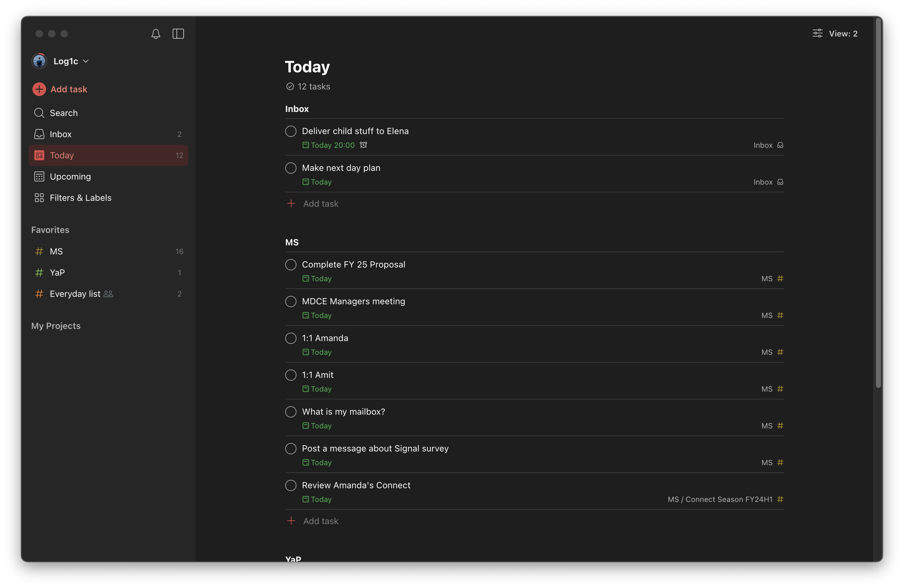
Task: Click the hash icon on Review Amanda's Connect row
Action: [x=780, y=499]
